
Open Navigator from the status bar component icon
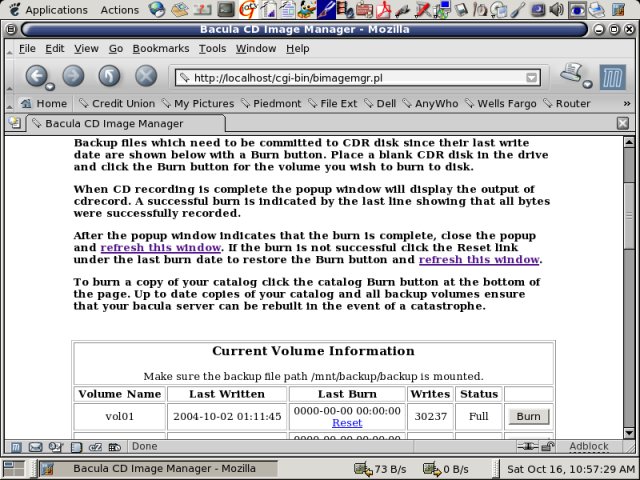tap(16, 447)
